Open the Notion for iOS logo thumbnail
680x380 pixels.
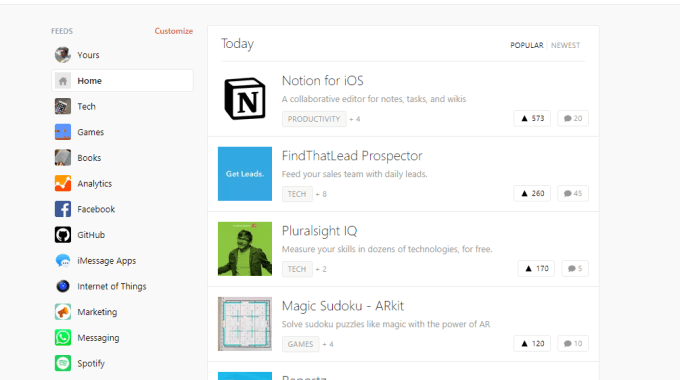(245, 99)
